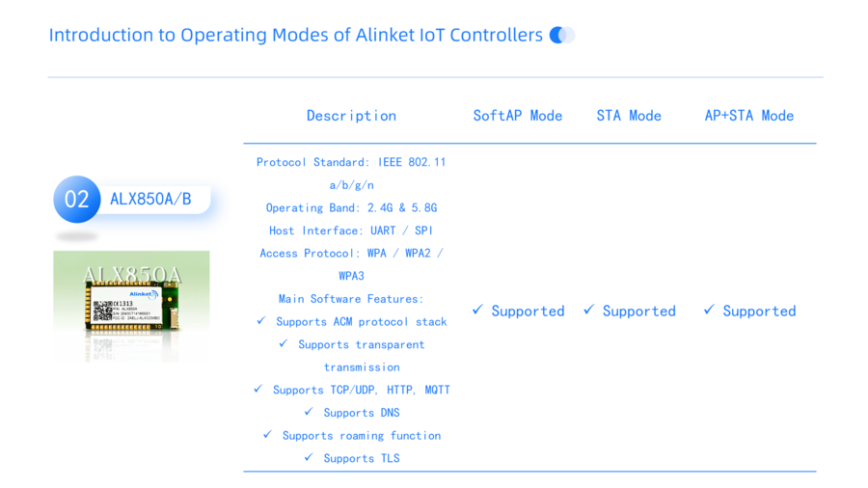Open the ALX850A module product image
This screenshot has width=868, height=488.
(131, 307)
